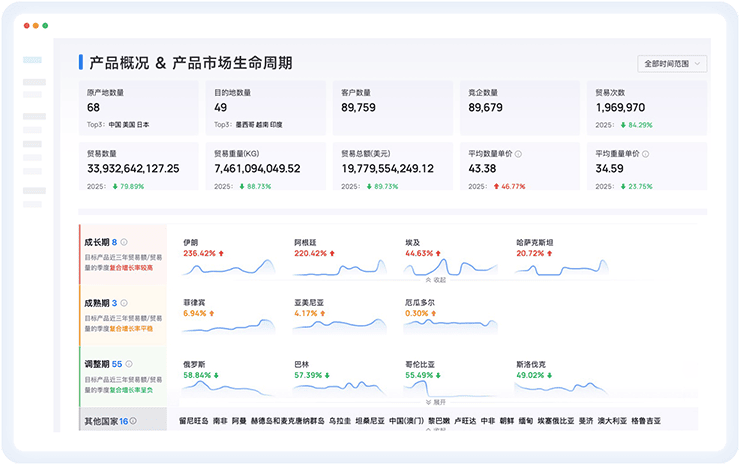Select the 成长期 lifecycle stage tab
This screenshot has height=465, width=740.
(100, 242)
